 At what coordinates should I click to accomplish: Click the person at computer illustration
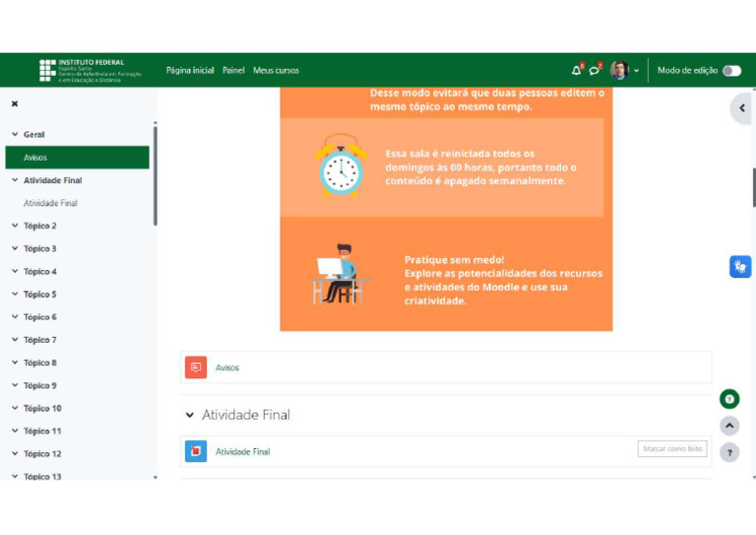pos(341,275)
